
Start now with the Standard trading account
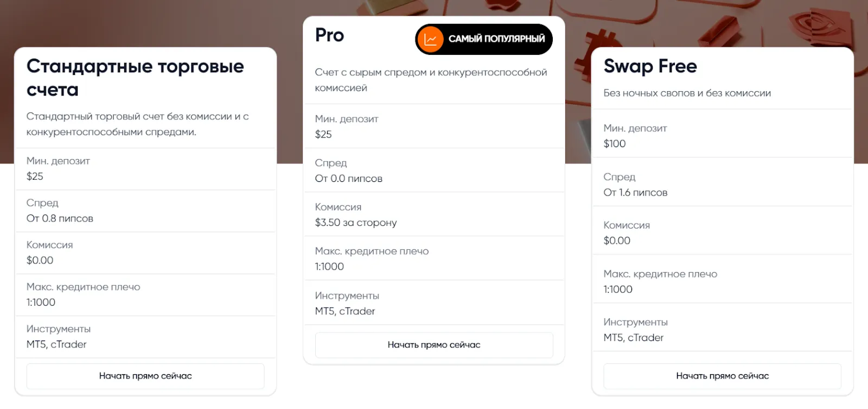pyautogui.click(x=145, y=376)
